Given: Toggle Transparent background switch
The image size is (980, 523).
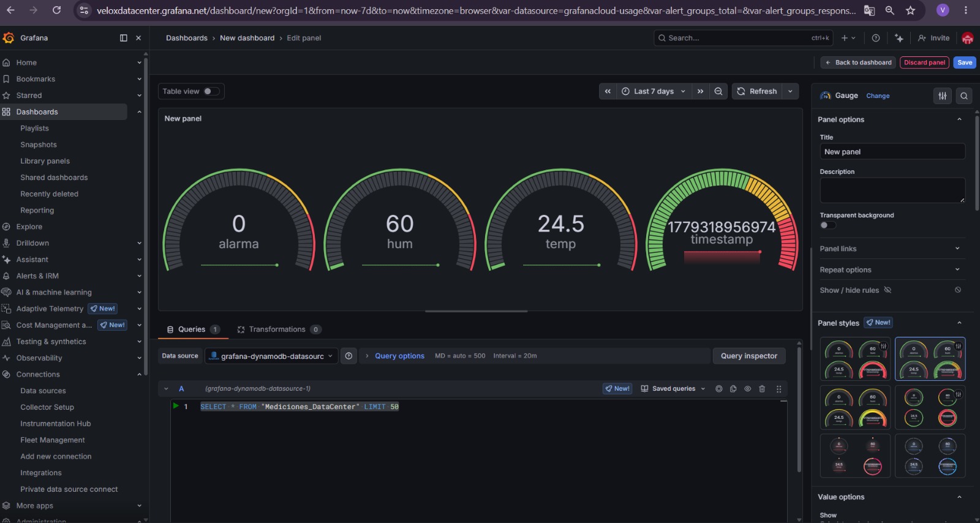Looking at the screenshot, I should 827,225.
